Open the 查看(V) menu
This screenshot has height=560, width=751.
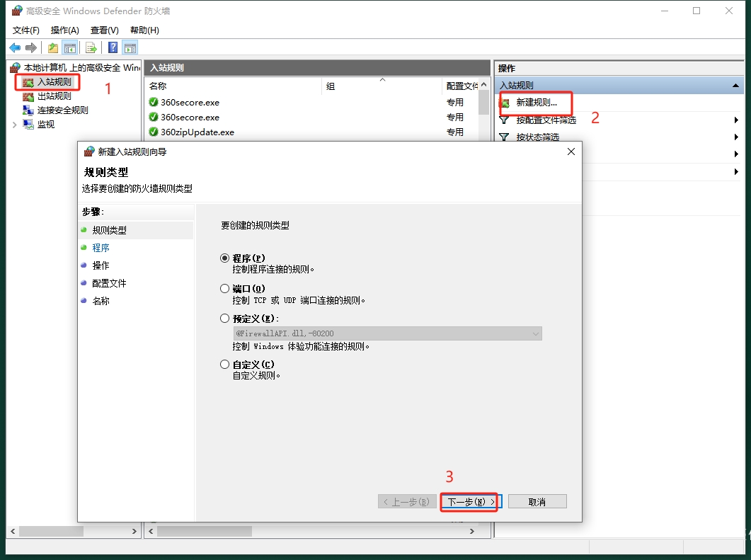coord(105,30)
